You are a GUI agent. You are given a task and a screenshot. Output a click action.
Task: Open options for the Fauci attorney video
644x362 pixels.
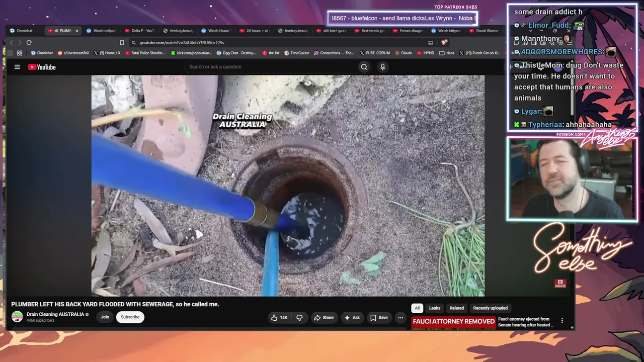coord(562,321)
